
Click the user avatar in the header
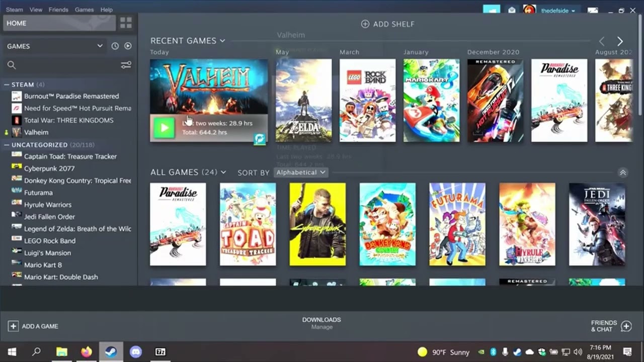(x=529, y=10)
